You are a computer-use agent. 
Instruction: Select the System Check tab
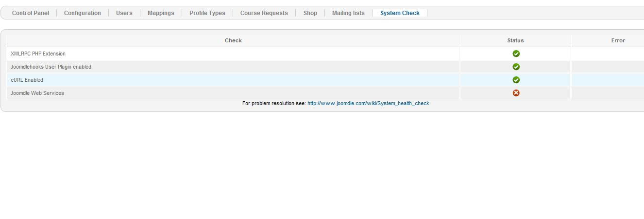(x=400, y=13)
